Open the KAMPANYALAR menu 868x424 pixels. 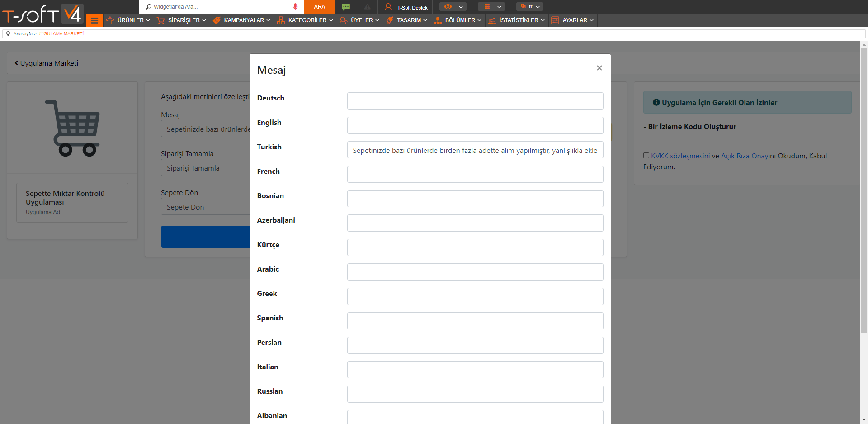(x=242, y=20)
